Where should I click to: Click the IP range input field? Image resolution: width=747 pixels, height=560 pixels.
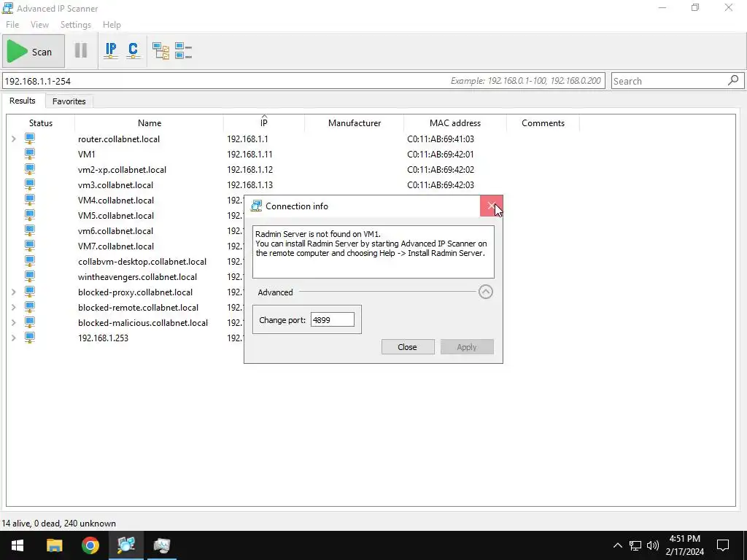[303, 81]
